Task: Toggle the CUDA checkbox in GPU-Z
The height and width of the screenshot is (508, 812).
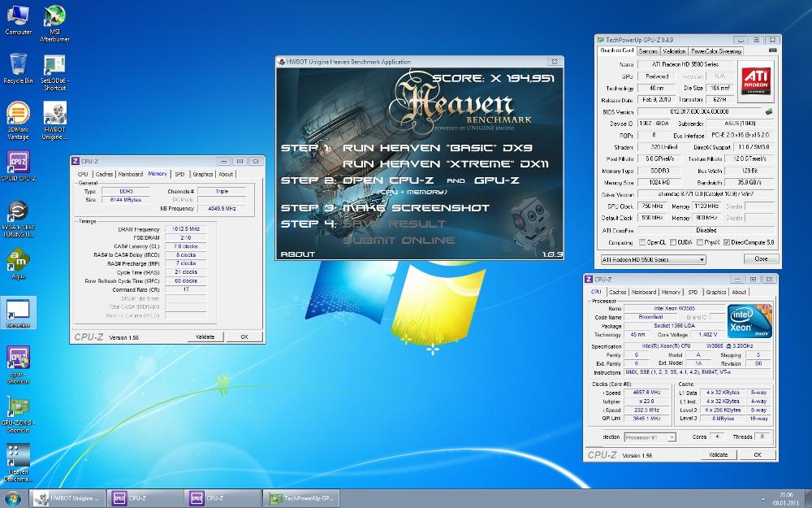Action: pyautogui.click(x=673, y=242)
